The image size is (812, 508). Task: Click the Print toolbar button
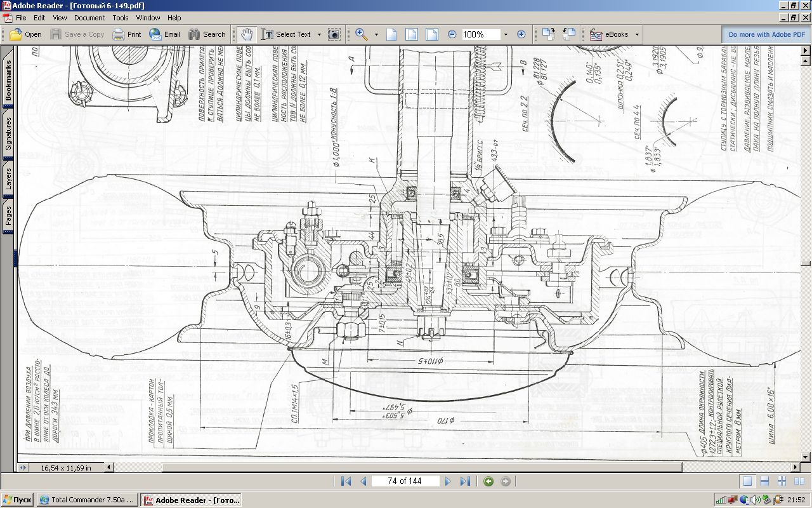pyautogui.click(x=127, y=34)
